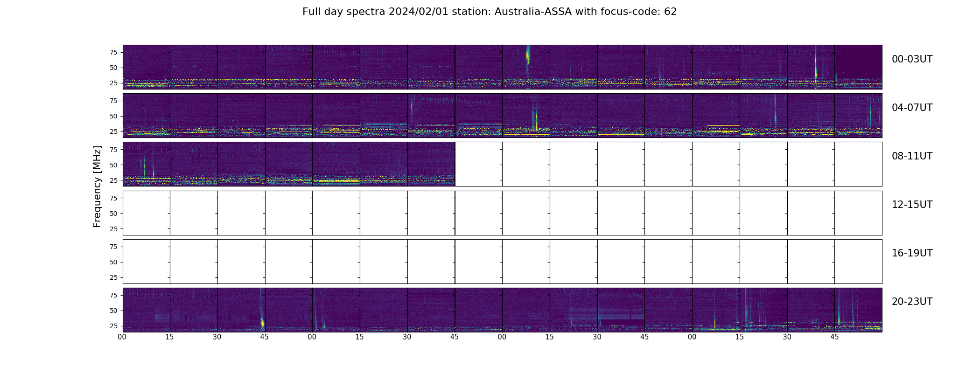Viewport: 980px width, 373px height.
Task: Click the first empty panel in 16-19UT row
Action: coord(146,261)
